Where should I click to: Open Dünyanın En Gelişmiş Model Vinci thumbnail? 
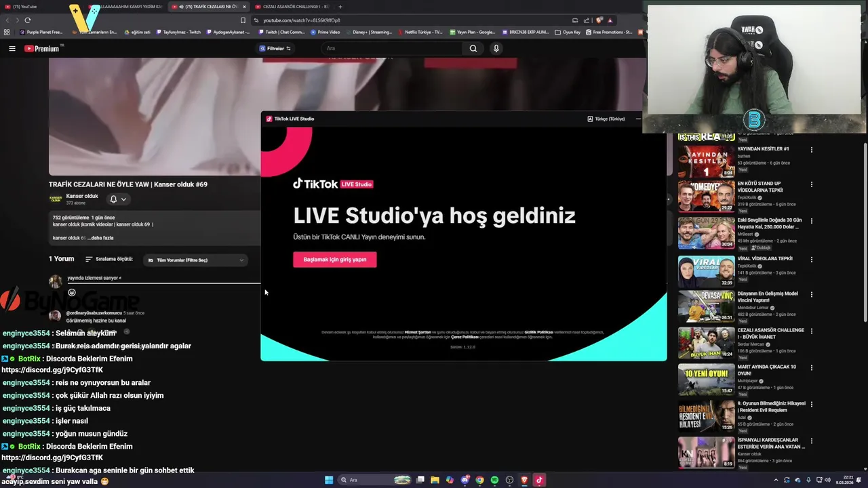pyautogui.click(x=706, y=306)
